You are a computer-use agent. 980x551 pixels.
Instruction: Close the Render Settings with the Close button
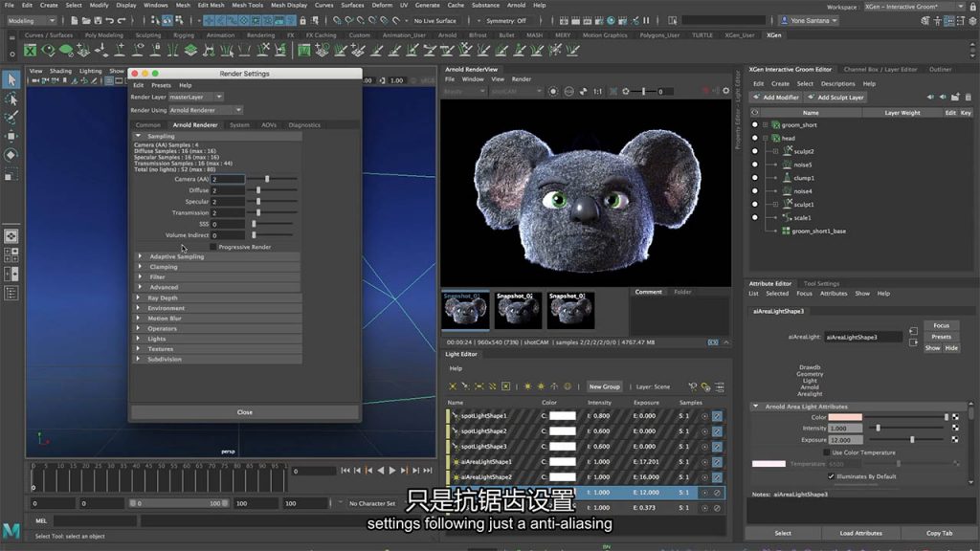[244, 412]
